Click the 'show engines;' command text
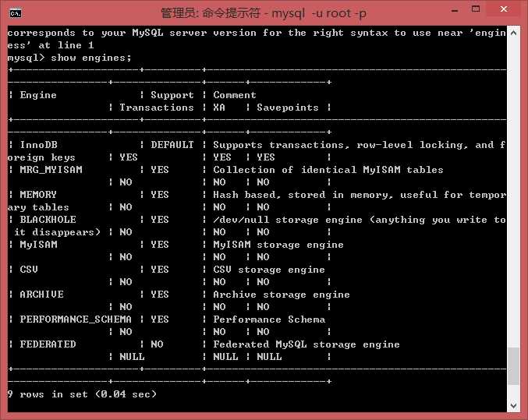The image size is (528, 420). pos(91,58)
